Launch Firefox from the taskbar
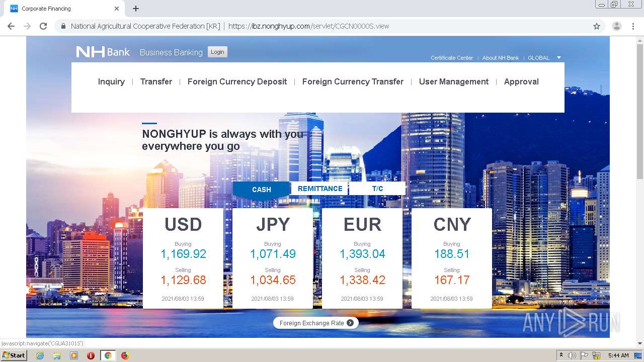Screen dimensions: 644x362 125,355
